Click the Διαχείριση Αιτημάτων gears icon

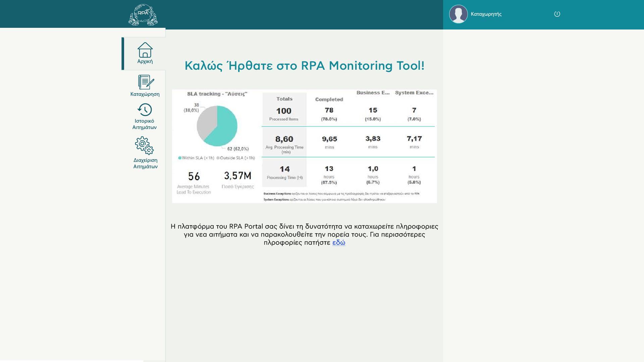(144, 145)
